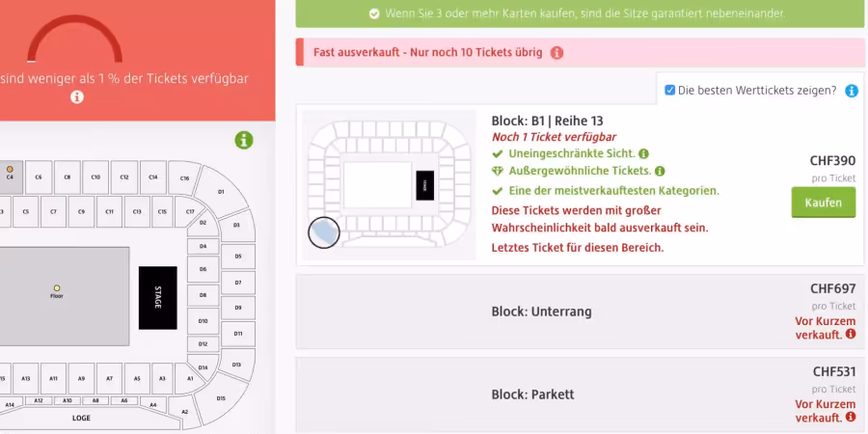Click red info icon on Parkett sold listing
The width and height of the screenshot is (868, 434).
(x=851, y=417)
